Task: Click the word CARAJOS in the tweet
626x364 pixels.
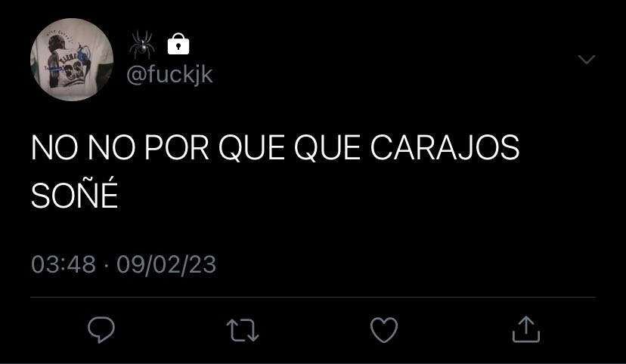Action: click(445, 147)
